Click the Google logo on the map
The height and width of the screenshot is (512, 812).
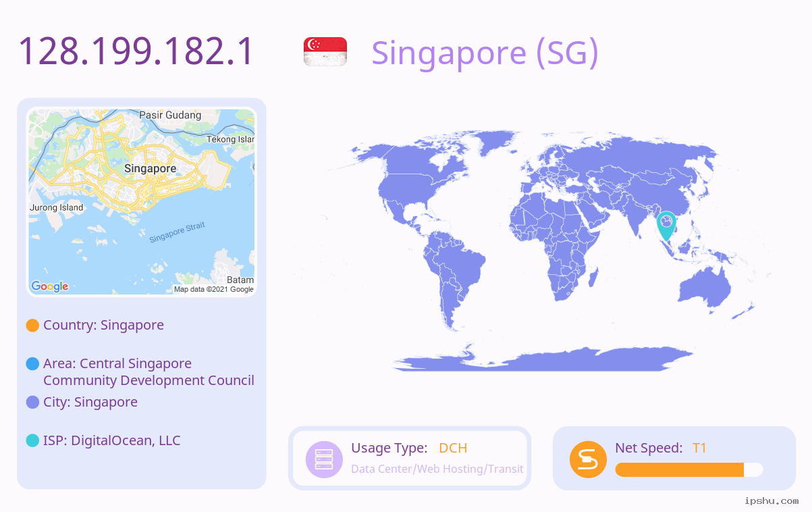[x=50, y=286]
